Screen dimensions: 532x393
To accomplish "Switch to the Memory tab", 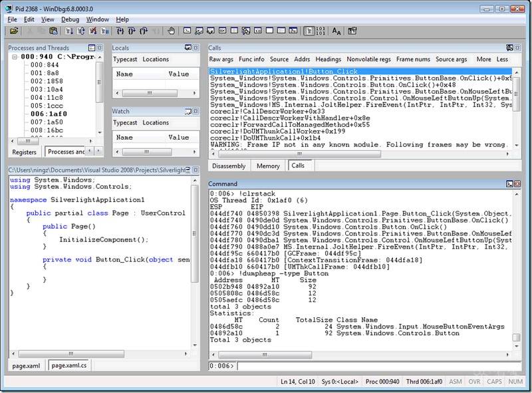I will (x=268, y=166).
